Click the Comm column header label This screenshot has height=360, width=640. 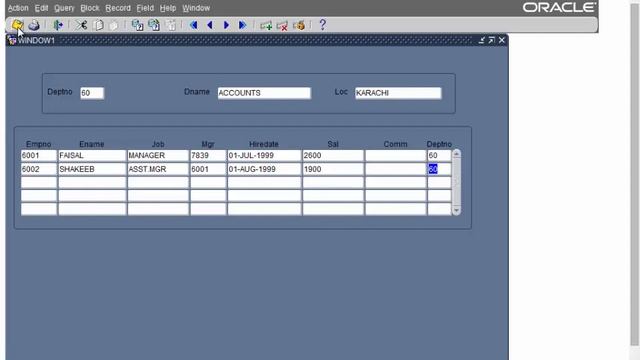(395, 144)
